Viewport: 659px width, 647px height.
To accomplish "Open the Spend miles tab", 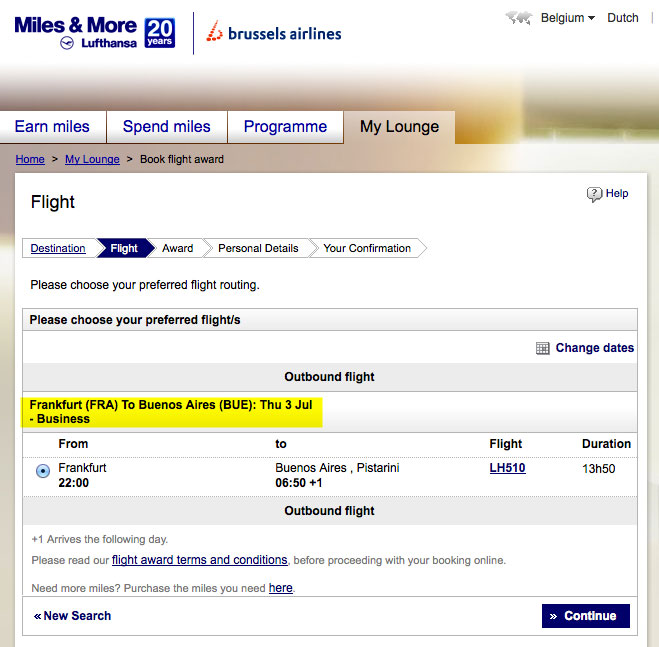I will (x=166, y=127).
